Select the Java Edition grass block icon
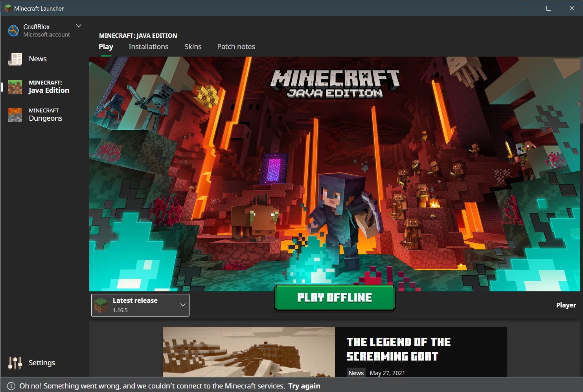This screenshot has width=583, height=392. pos(15,87)
